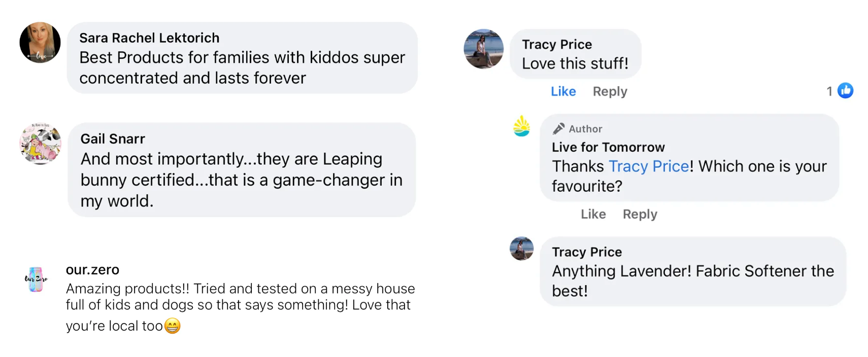
Task: Click Tracy Price's avatar beside the Lavender reply
Action: click(521, 248)
